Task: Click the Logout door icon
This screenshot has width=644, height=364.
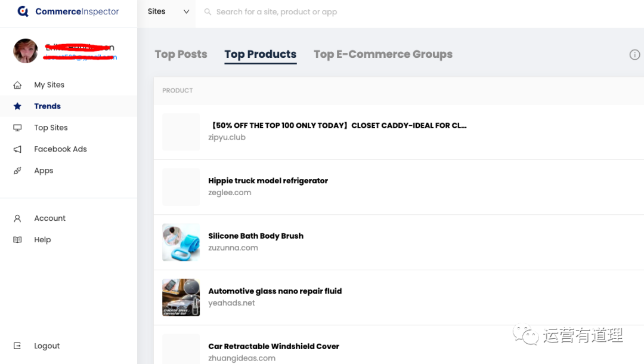Action: (17, 346)
